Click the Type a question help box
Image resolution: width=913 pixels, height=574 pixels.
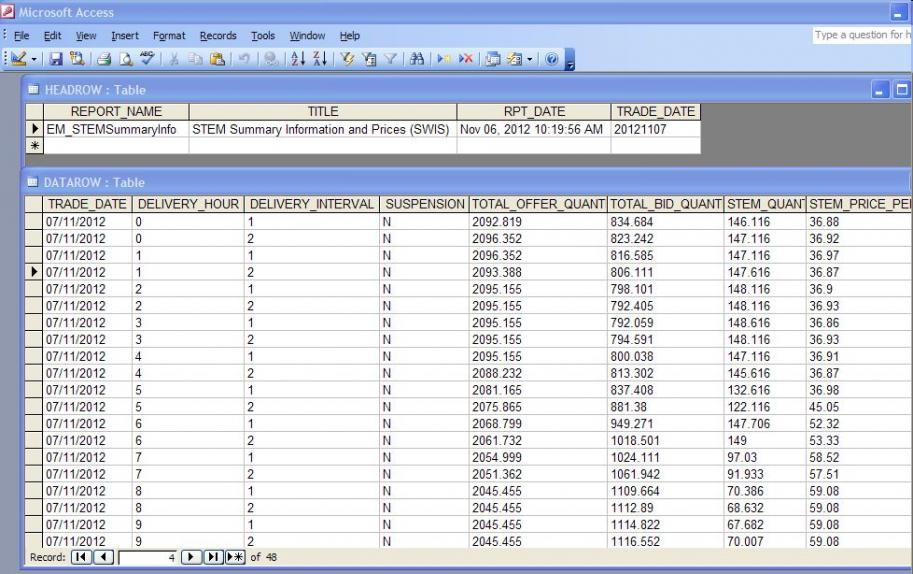point(862,35)
